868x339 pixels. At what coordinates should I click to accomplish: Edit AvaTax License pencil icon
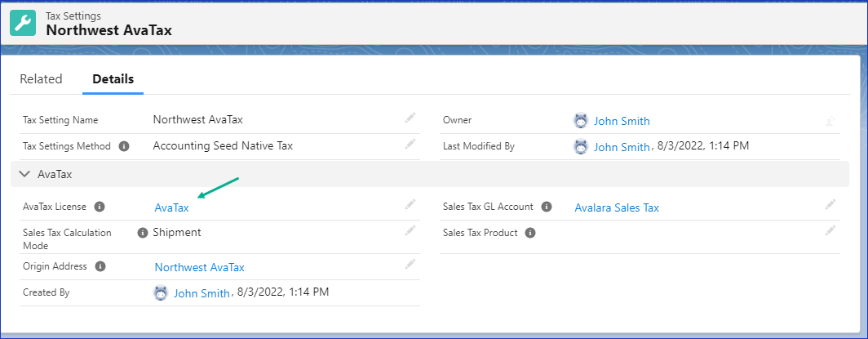click(410, 205)
